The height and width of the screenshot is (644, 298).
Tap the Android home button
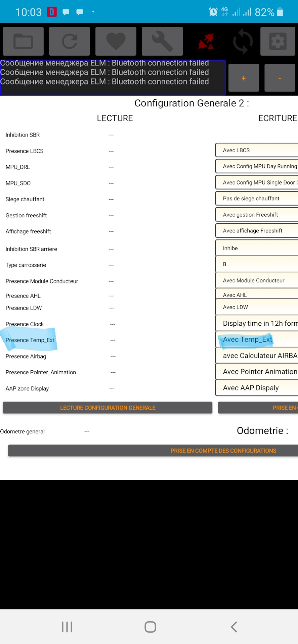(x=150, y=627)
